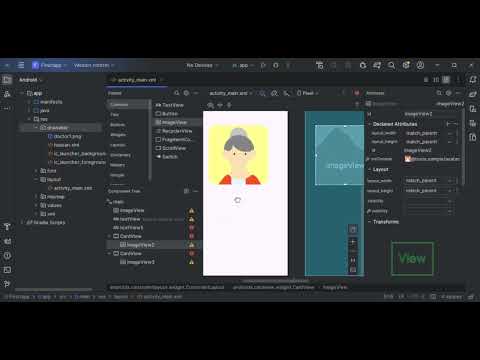This screenshot has width=480, height=360.
Task: Search attributes with magnifier icon
Action: coord(439,93)
